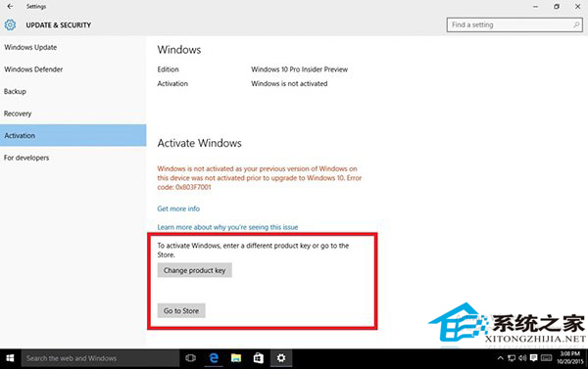Click the Update & Security header title
This screenshot has width=588, height=369.
click(x=59, y=25)
